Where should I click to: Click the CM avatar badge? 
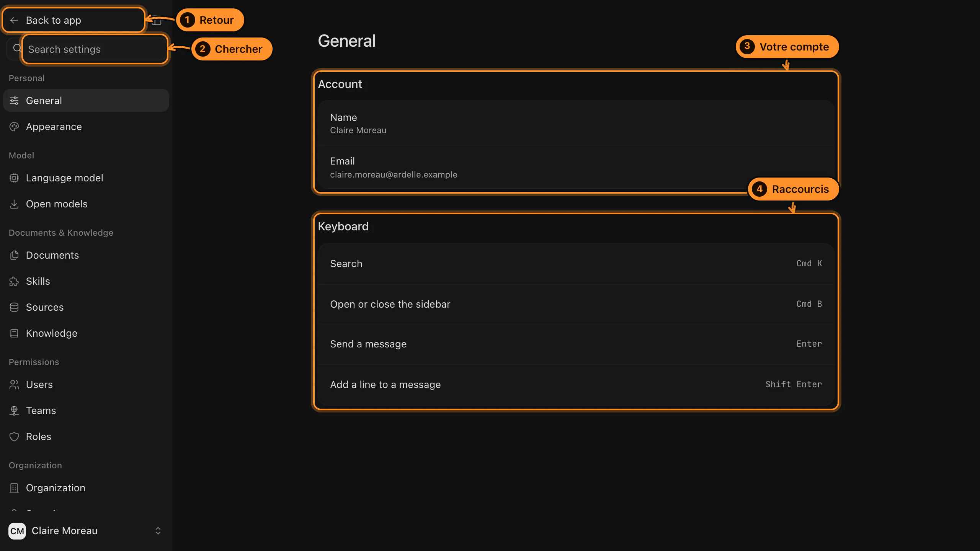pos(17,531)
